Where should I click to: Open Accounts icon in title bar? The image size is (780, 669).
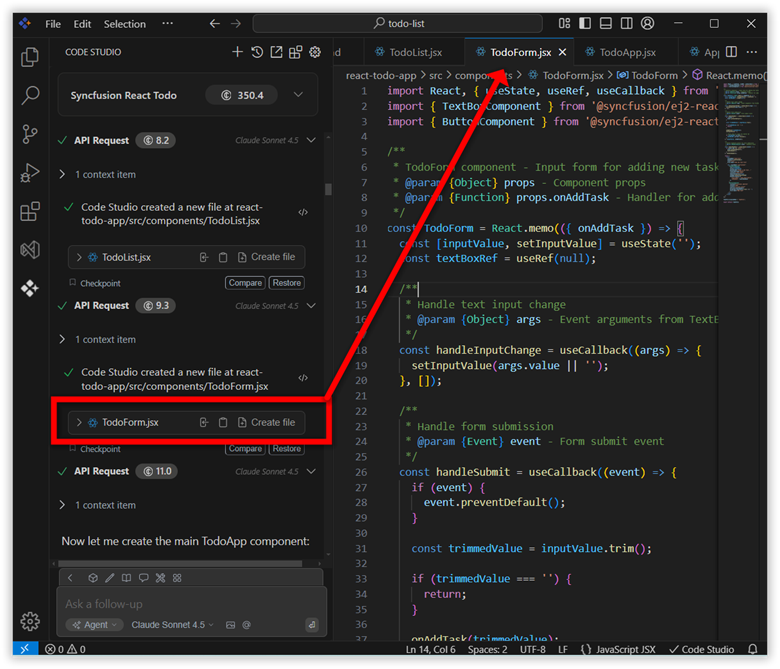[x=647, y=23]
